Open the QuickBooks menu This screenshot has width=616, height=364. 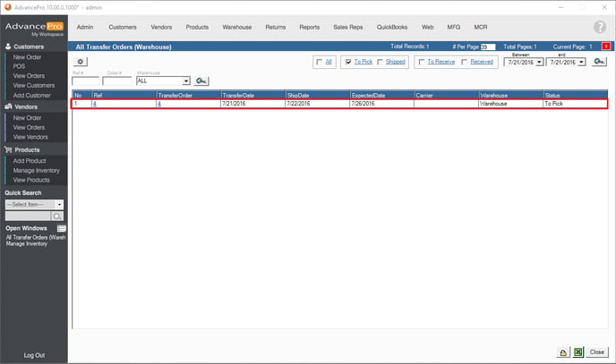[x=391, y=27]
